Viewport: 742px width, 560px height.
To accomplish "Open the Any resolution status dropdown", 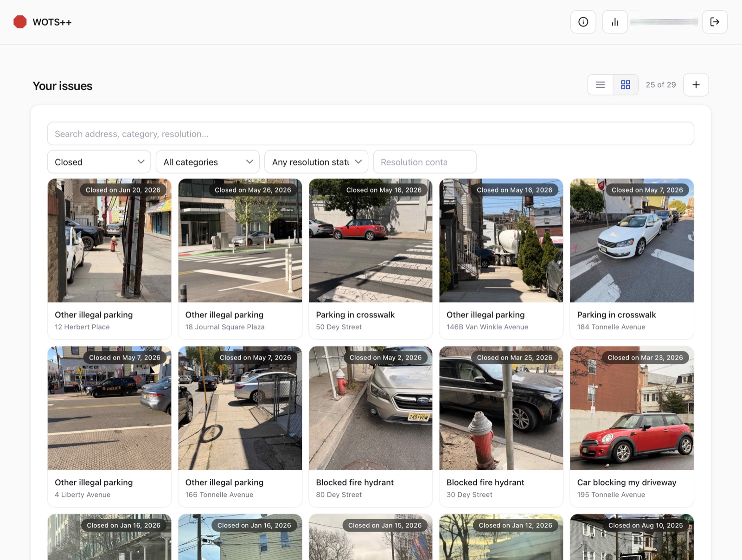I will [316, 162].
